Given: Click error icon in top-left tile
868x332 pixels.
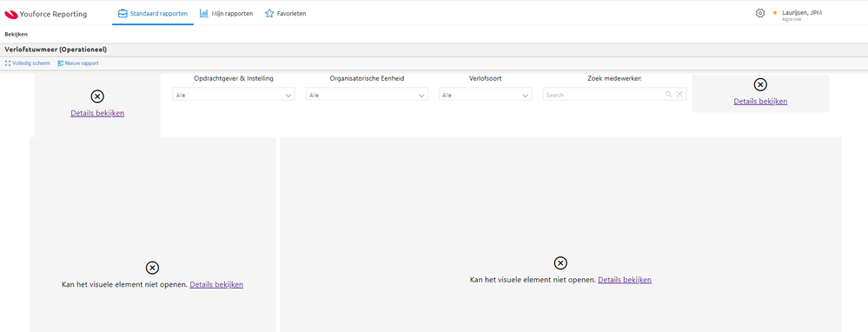Looking at the screenshot, I should [x=97, y=96].
